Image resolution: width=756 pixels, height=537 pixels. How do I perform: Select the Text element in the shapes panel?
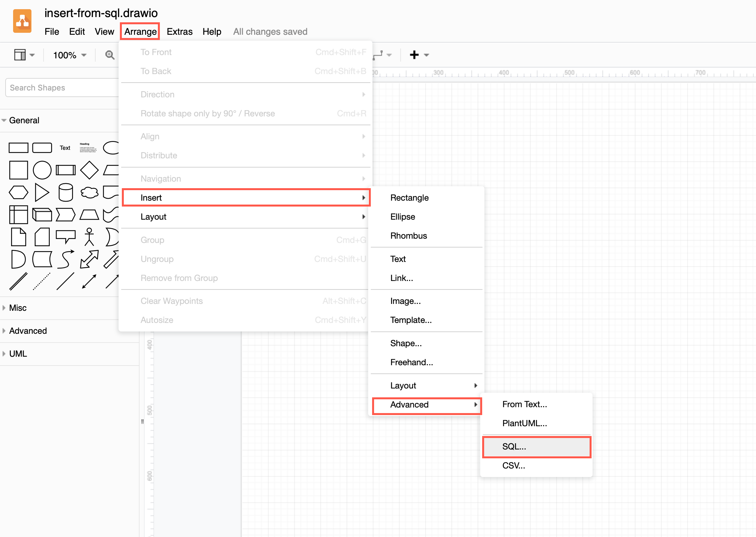[65, 148]
